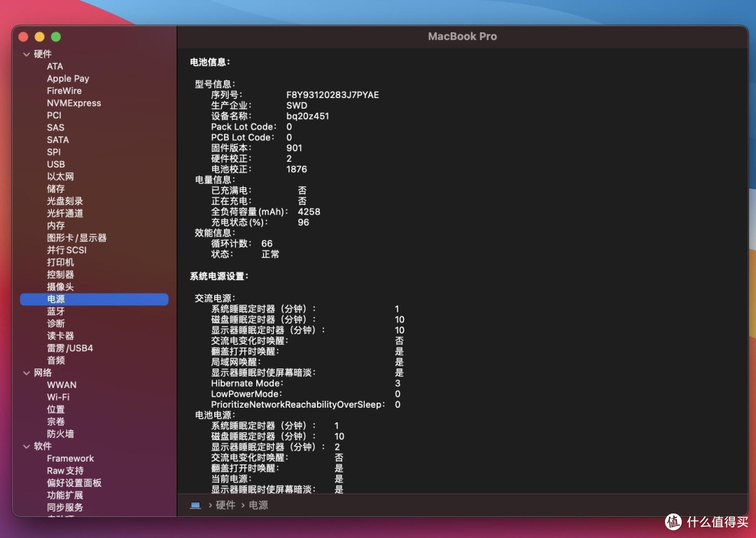Select 摄像头 in the sidebar

coord(60,287)
